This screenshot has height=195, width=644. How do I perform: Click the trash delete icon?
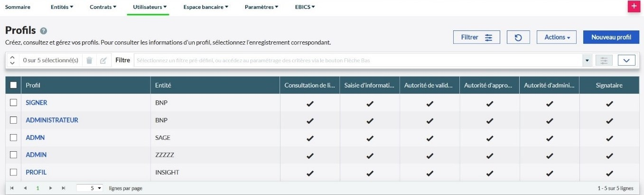(x=89, y=60)
